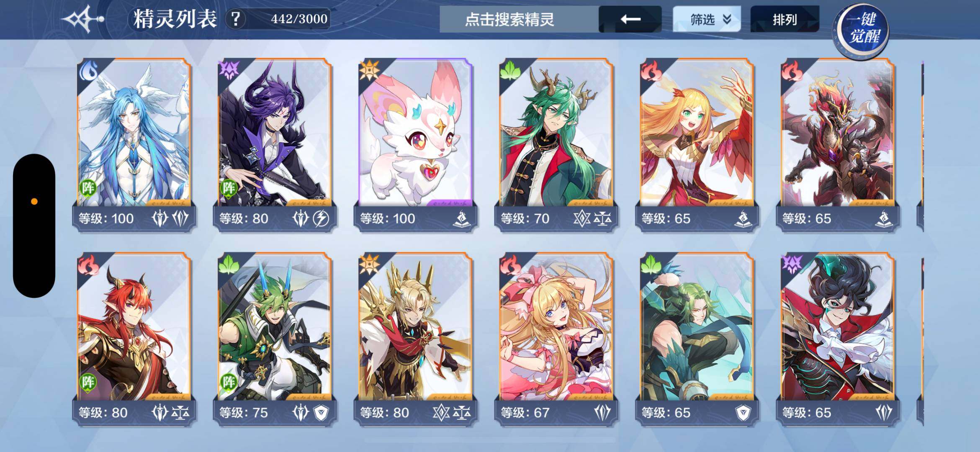This screenshot has height=452, width=980.
Task: Tap the emblem logo beside 精灵列表
Action: tap(83, 19)
